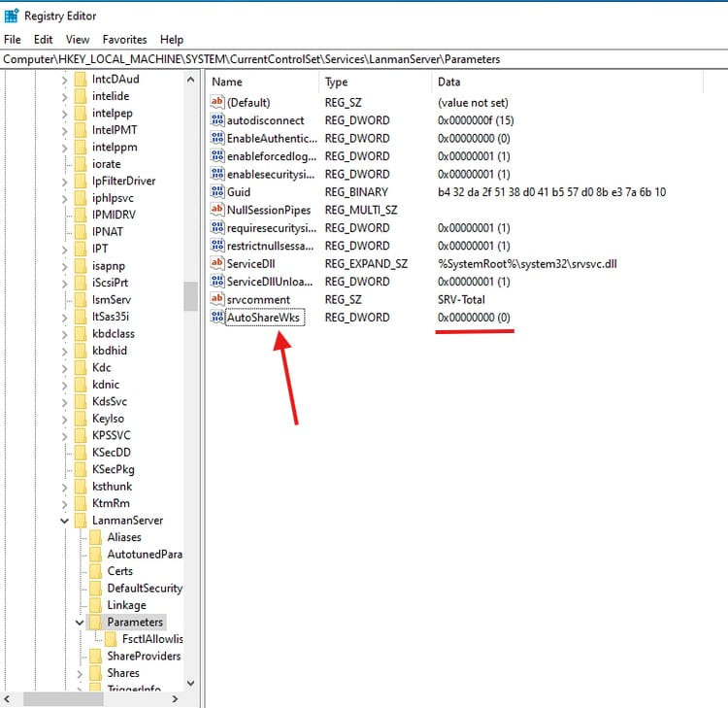728x708 pixels.
Task: Expand the KtmRm tree node
Action: [64, 504]
